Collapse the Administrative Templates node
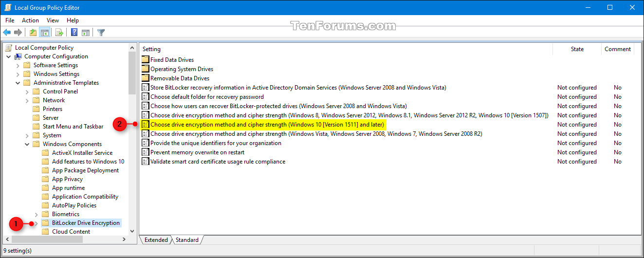644x258 pixels. pos(18,83)
